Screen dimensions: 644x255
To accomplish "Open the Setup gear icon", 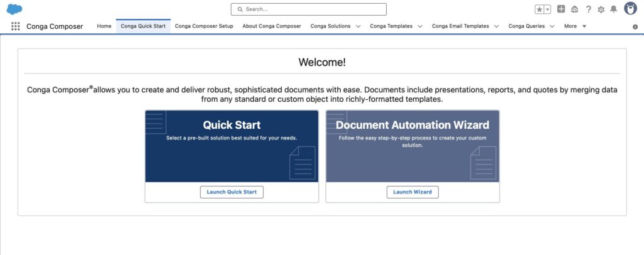I will tap(601, 9).
